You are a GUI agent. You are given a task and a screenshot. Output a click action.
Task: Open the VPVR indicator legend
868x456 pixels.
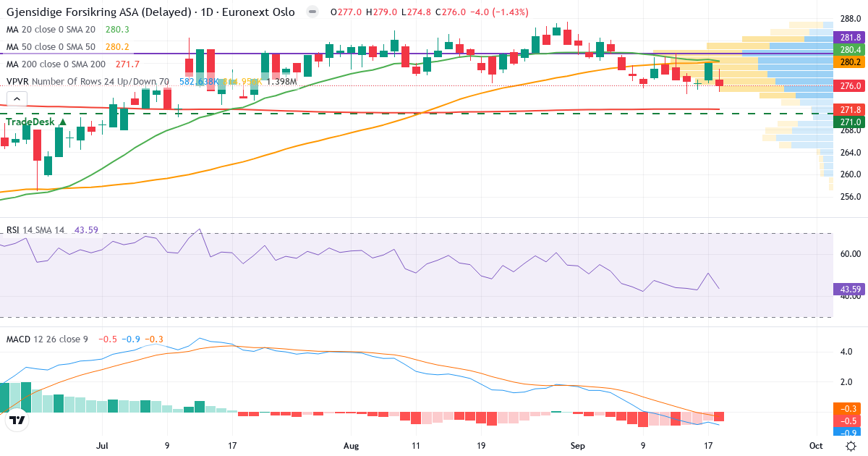point(88,82)
